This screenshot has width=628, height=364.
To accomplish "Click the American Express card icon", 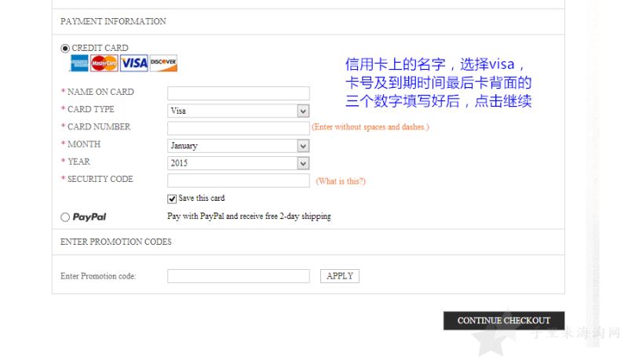I will (79, 64).
